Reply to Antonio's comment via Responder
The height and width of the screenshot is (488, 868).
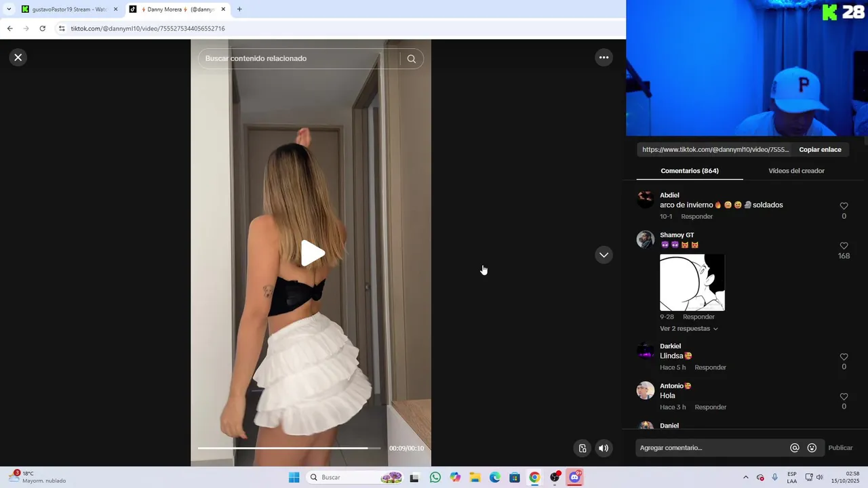[x=710, y=407]
